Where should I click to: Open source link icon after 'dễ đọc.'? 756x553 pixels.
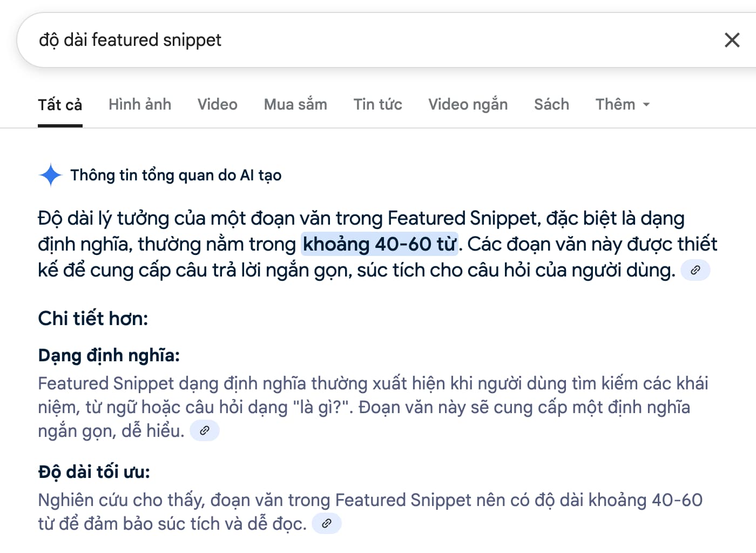(327, 523)
